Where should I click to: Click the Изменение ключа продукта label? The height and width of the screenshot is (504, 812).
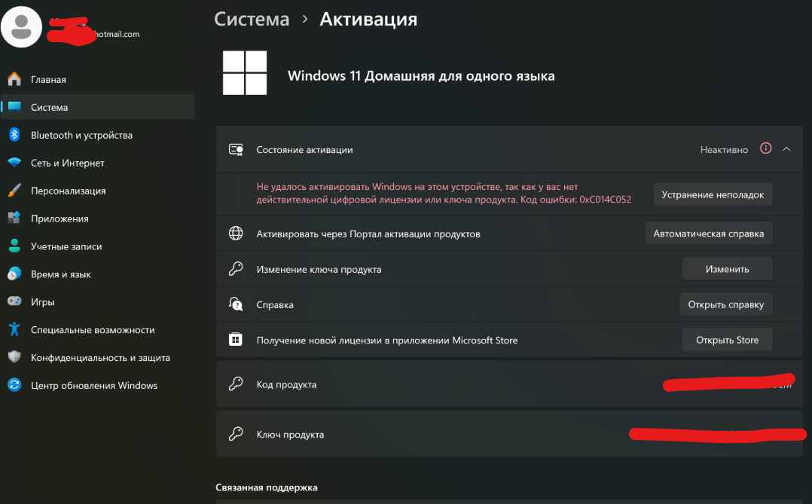[319, 270]
